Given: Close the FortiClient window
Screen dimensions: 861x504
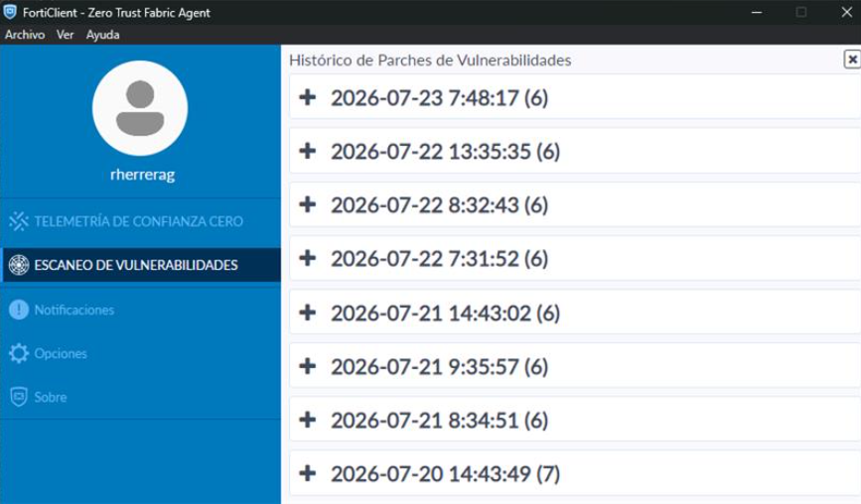Looking at the screenshot, I should point(847,12).
